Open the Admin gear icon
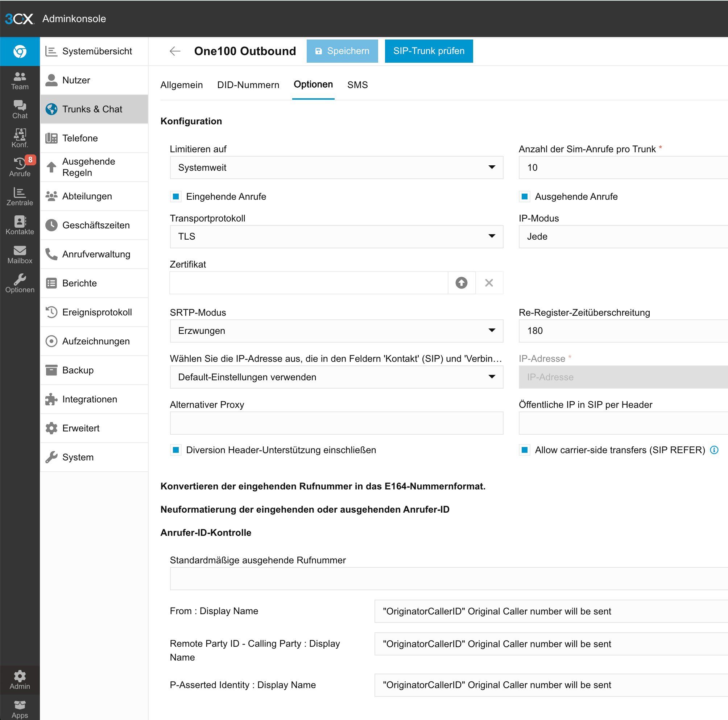Image resolution: width=728 pixels, height=720 pixels. pos(20,680)
